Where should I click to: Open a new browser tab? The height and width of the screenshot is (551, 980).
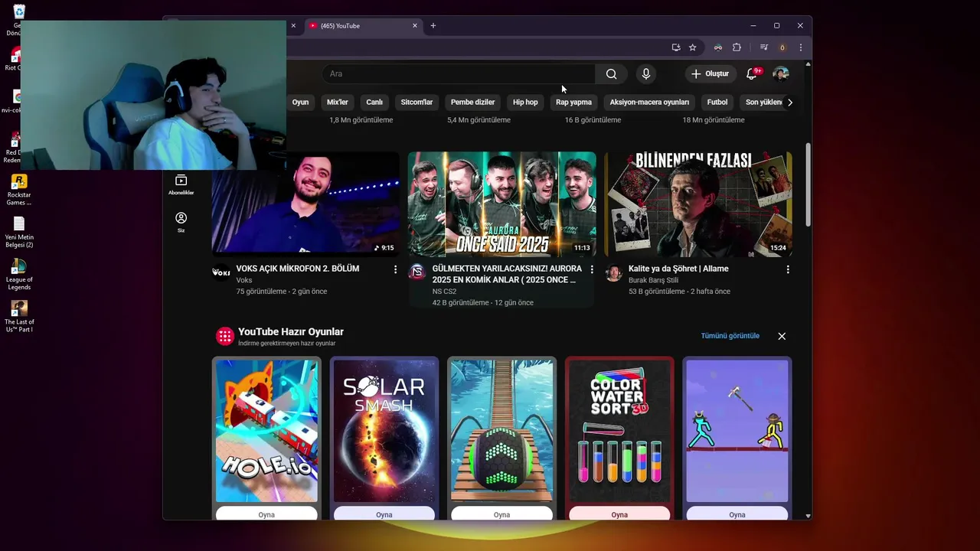(433, 25)
